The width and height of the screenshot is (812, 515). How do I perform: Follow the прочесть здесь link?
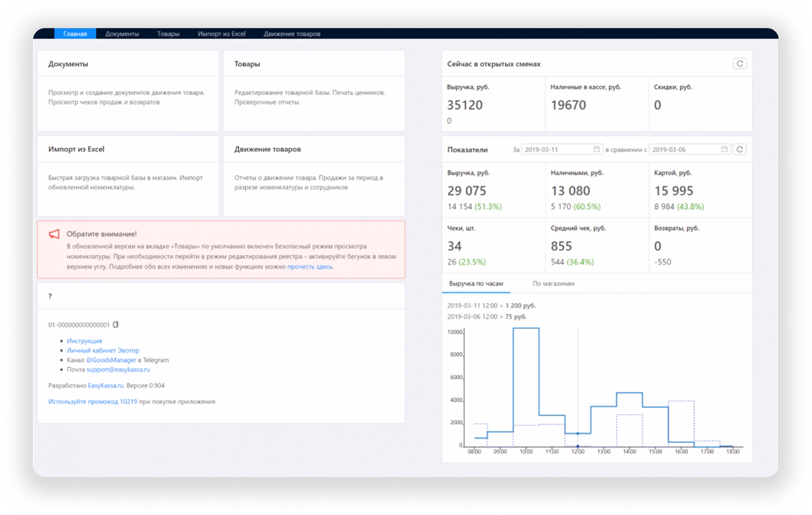coord(310,266)
